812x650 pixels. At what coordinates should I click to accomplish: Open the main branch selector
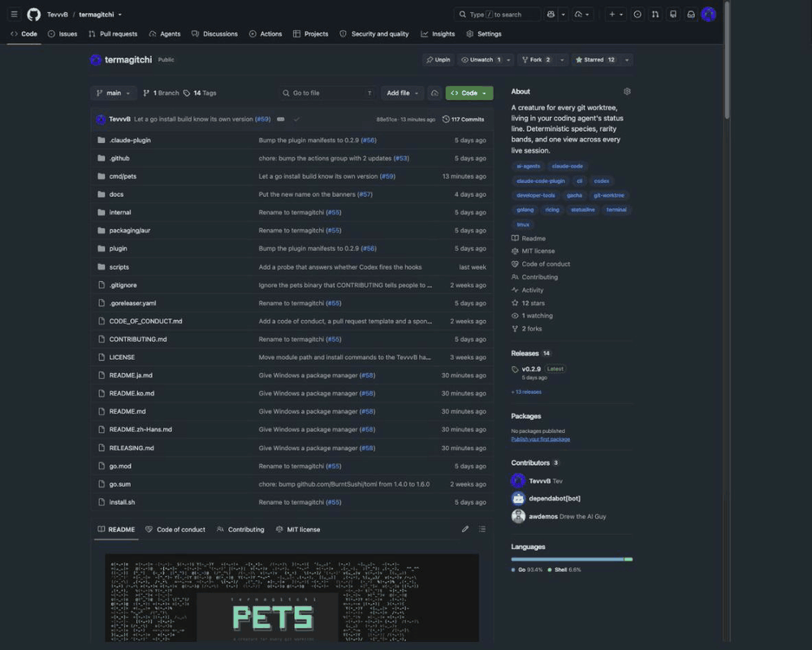(114, 93)
